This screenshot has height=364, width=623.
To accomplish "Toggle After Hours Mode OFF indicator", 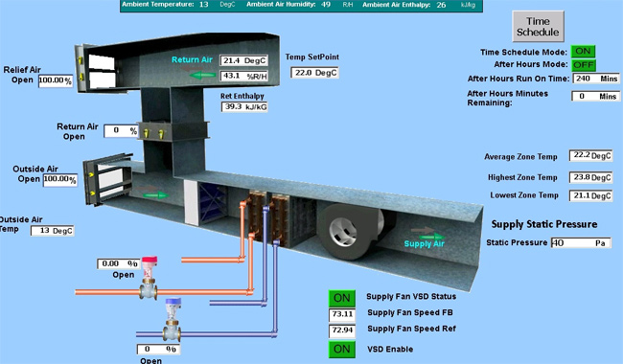I will pyautogui.click(x=584, y=65).
